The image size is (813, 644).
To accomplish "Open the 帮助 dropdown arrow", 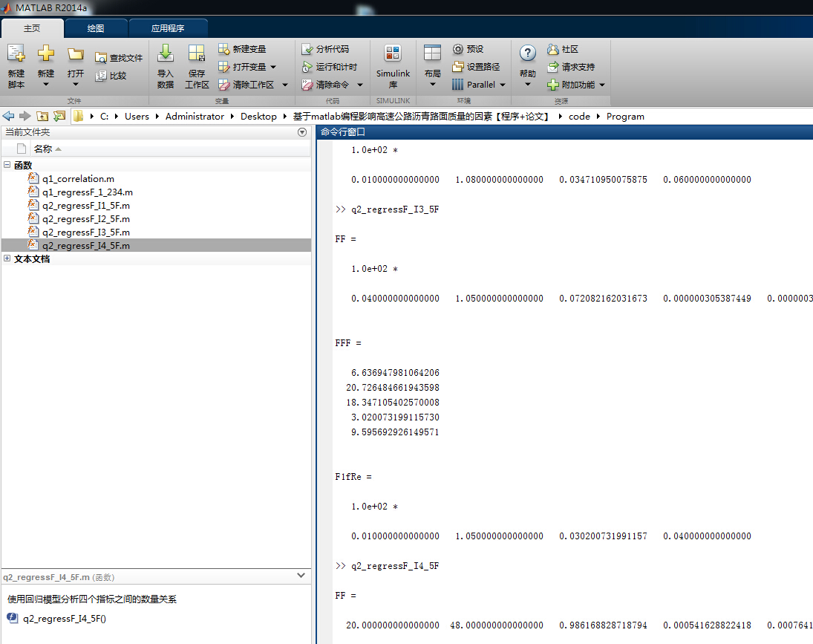I will point(528,85).
